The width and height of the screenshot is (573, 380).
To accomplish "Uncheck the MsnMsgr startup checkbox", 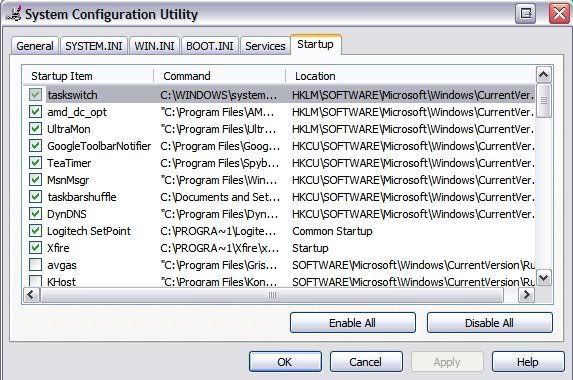I will (35, 180).
